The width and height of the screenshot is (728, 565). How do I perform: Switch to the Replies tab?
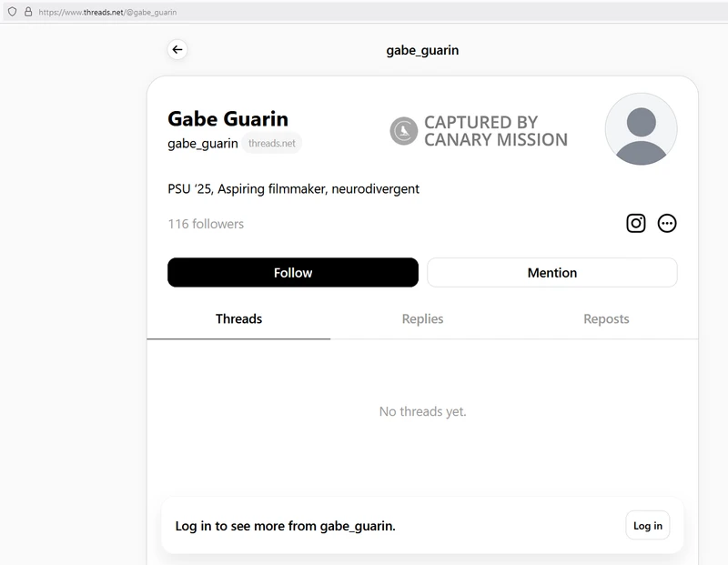tap(422, 319)
